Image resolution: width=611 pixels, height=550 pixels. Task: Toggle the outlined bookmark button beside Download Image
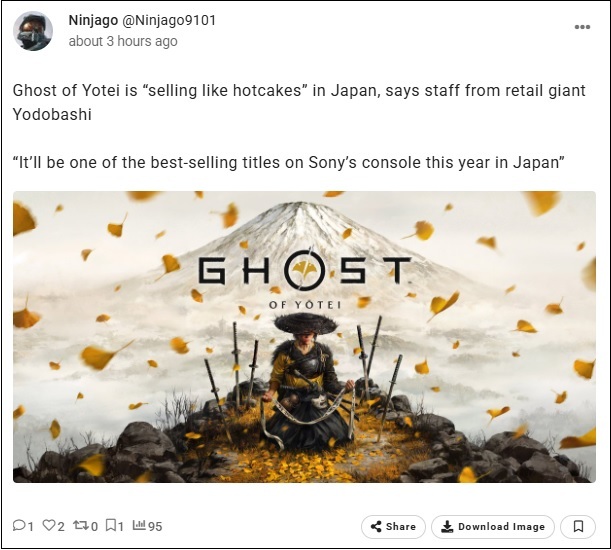(x=578, y=527)
